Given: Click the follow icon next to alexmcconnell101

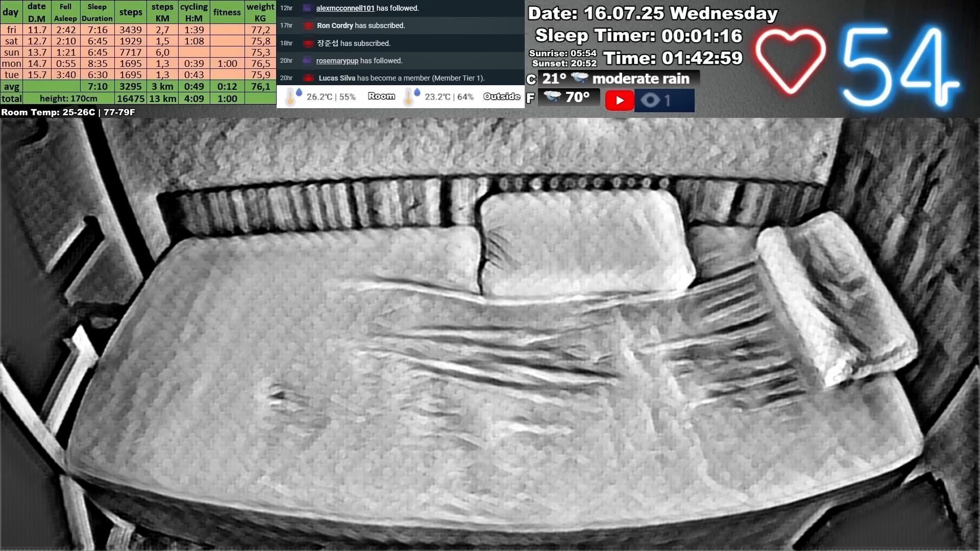Looking at the screenshot, I should 307,8.
